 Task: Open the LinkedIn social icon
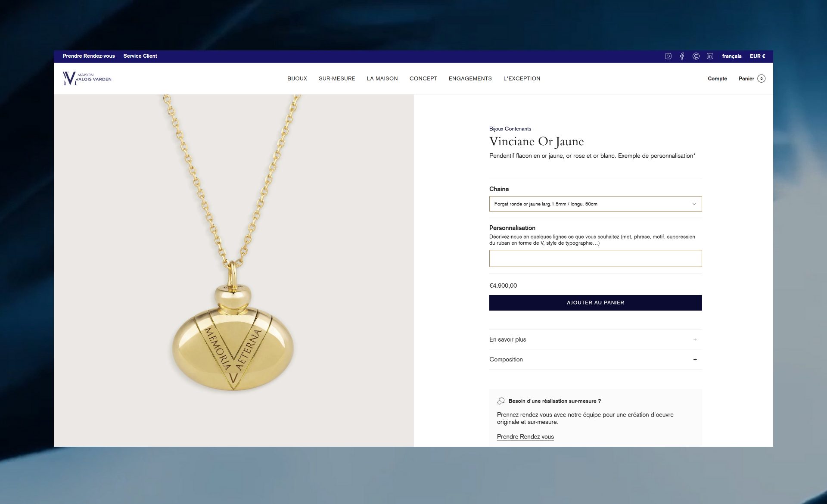(x=710, y=56)
